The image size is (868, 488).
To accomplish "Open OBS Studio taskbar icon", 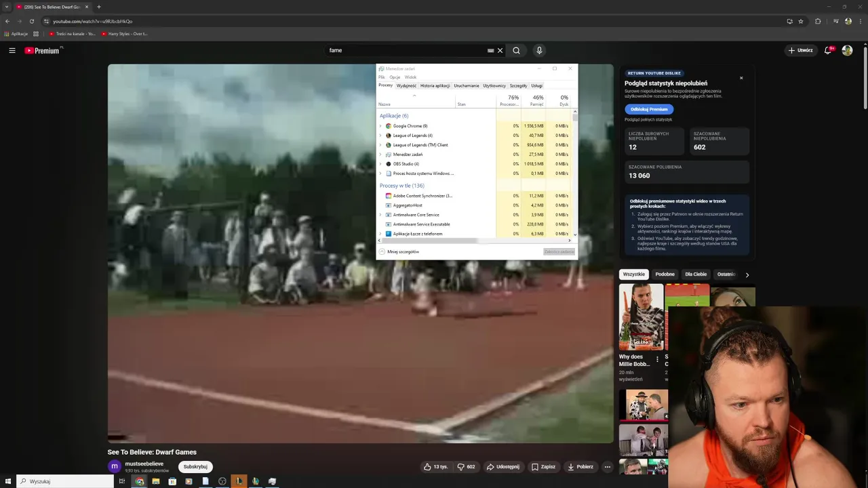I will tap(222, 481).
